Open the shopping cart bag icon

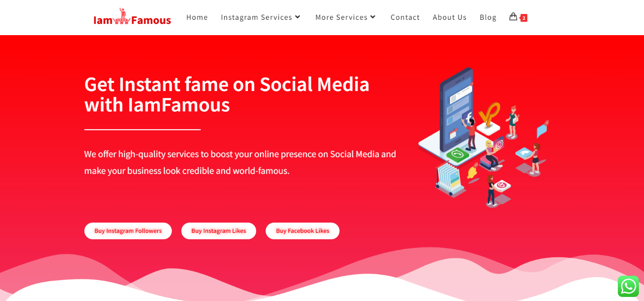[x=513, y=17]
